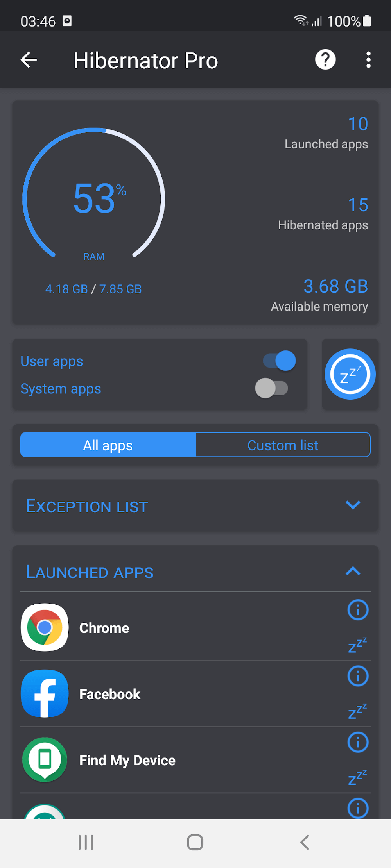
Task: Hibernate Chrome with its zzz icon
Action: point(357,645)
